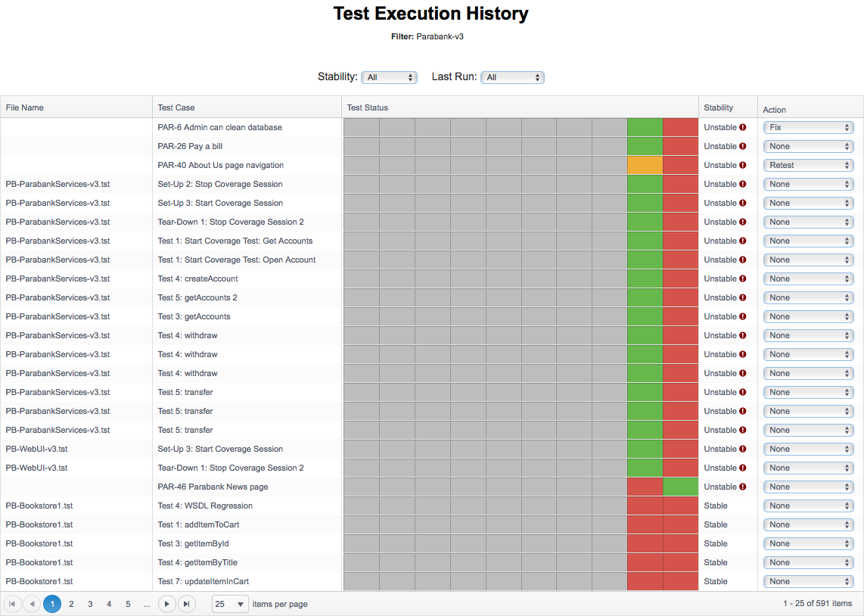Click the 1 - 25 of 591 items label

tap(817, 603)
